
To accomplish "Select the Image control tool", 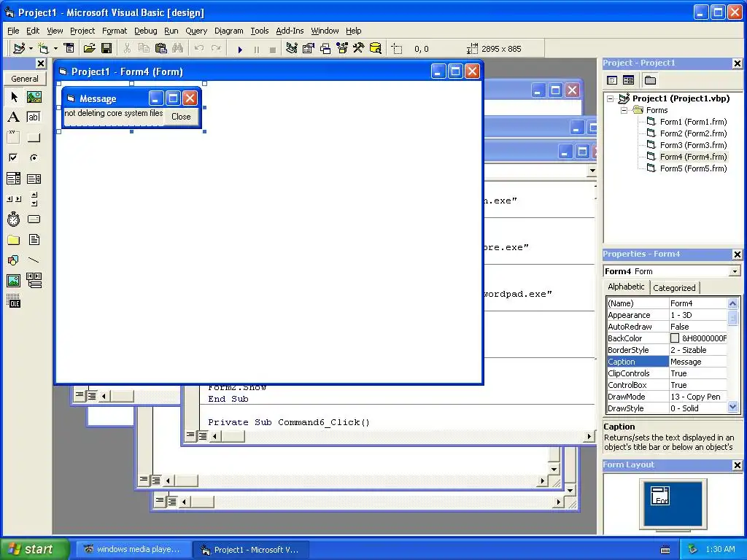I will tap(14, 281).
